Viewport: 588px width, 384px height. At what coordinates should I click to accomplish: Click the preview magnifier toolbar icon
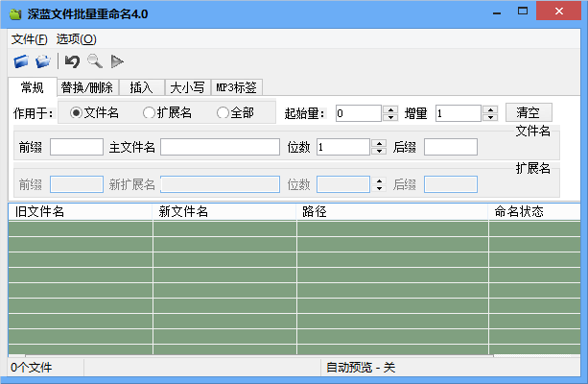(x=95, y=61)
